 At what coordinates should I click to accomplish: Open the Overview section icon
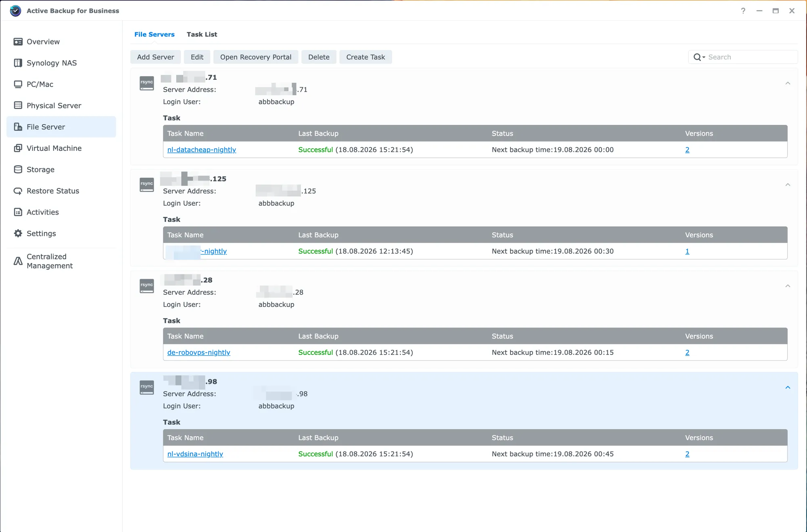tap(18, 42)
